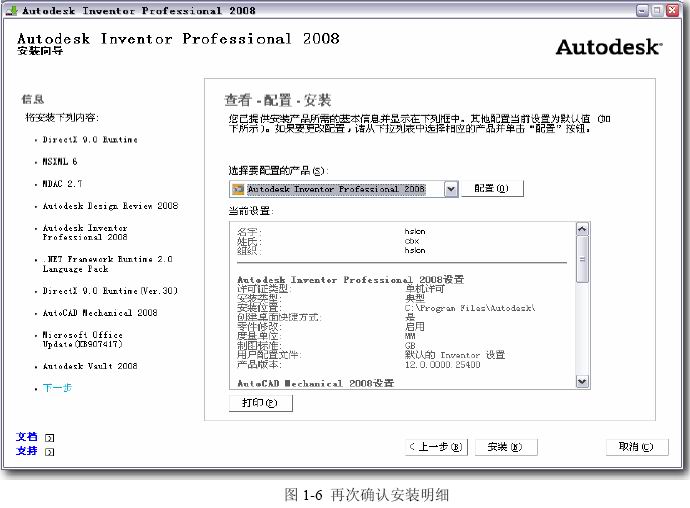Click Autodesk Design Review 2008 entry

click(x=110, y=206)
